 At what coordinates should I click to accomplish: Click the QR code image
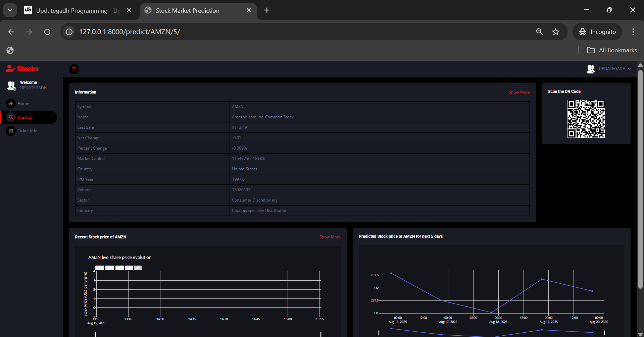[x=586, y=119]
